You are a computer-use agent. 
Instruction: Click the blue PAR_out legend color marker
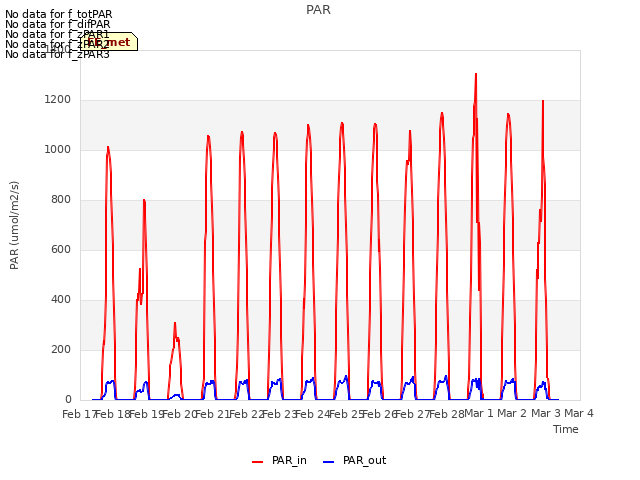329,462
